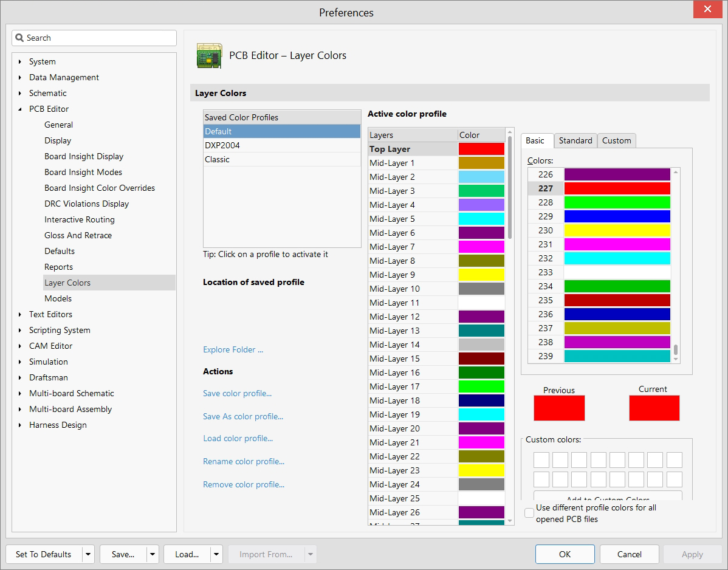
Task: Click the Load... button
Action: 187,554
